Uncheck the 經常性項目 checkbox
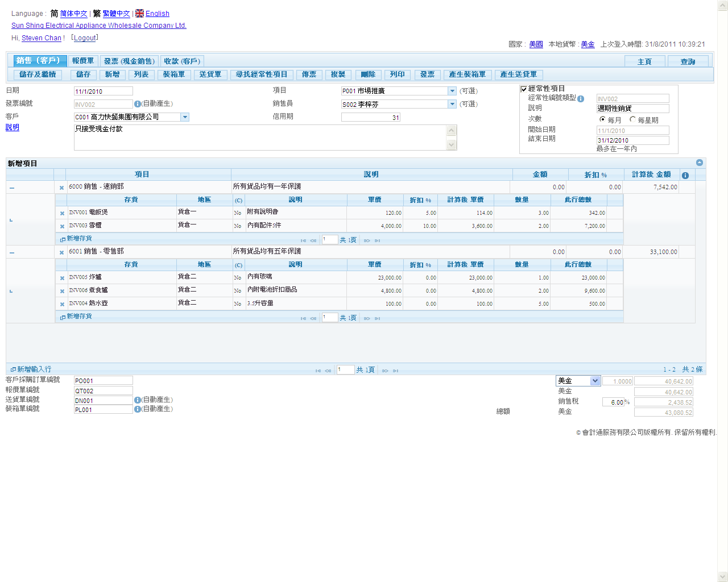The width and height of the screenshot is (728, 582). [524, 89]
